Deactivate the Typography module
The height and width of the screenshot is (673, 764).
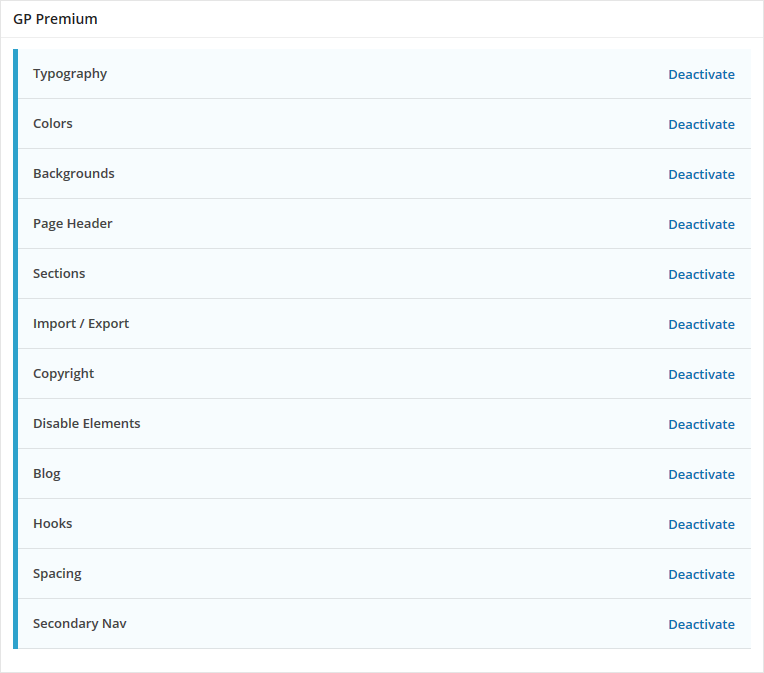(x=701, y=75)
